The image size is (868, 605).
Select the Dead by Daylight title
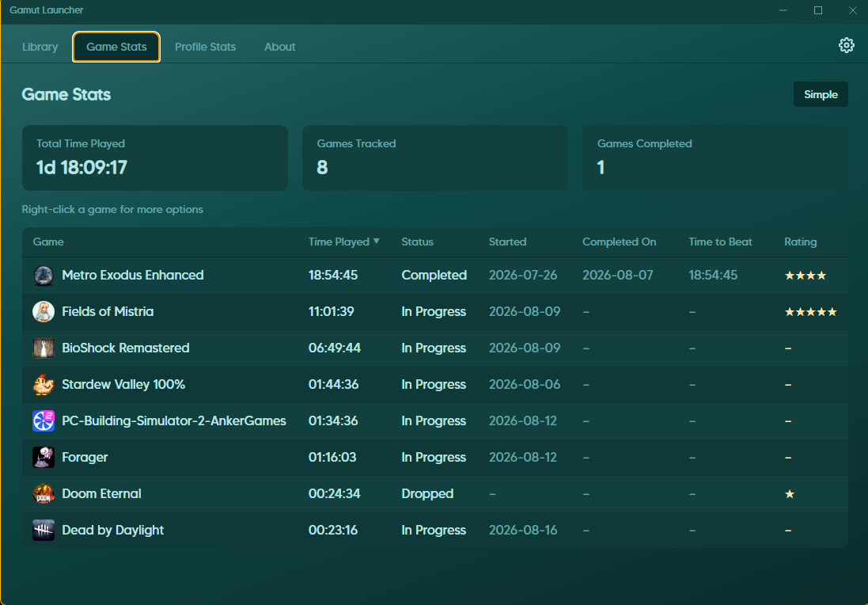pos(113,531)
